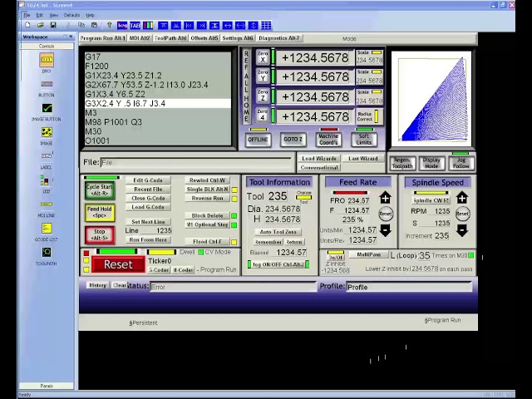Switch to the Offsets Alt5 tab
This screenshot has width=532, height=399.
click(x=204, y=38)
